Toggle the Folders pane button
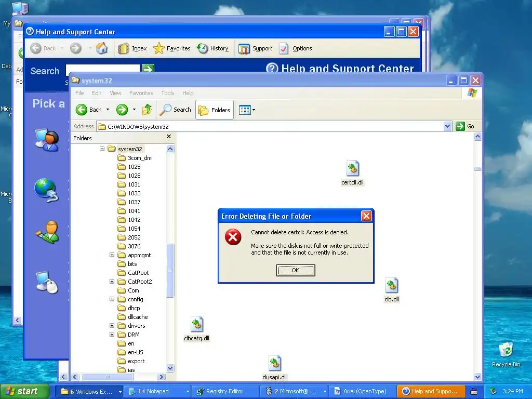Image resolution: width=532 pixels, height=399 pixels. pos(215,110)
